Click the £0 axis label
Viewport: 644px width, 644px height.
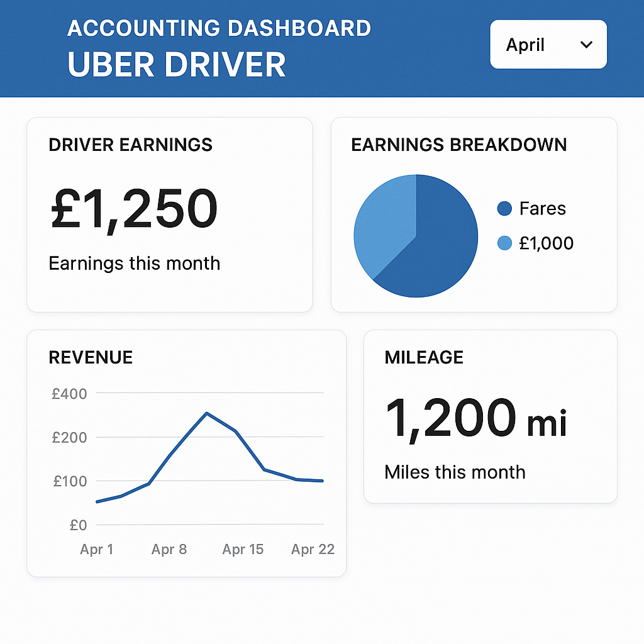click(79, 525)
